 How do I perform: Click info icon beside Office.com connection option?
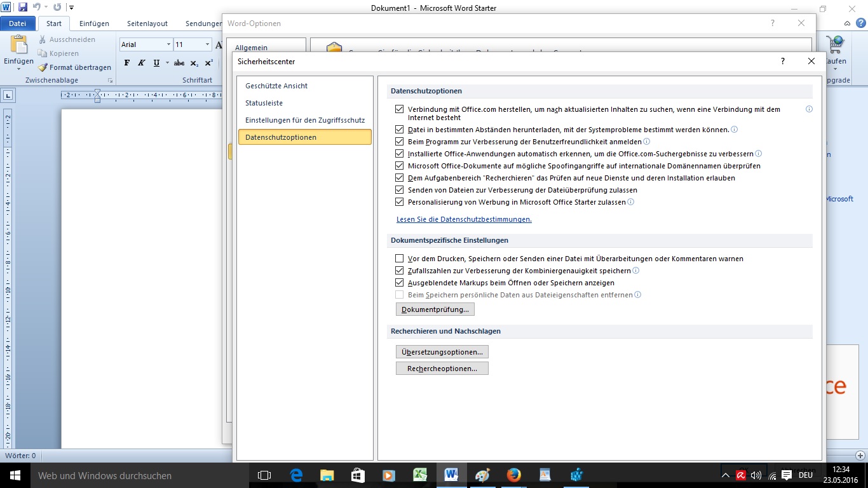[809, 109]
